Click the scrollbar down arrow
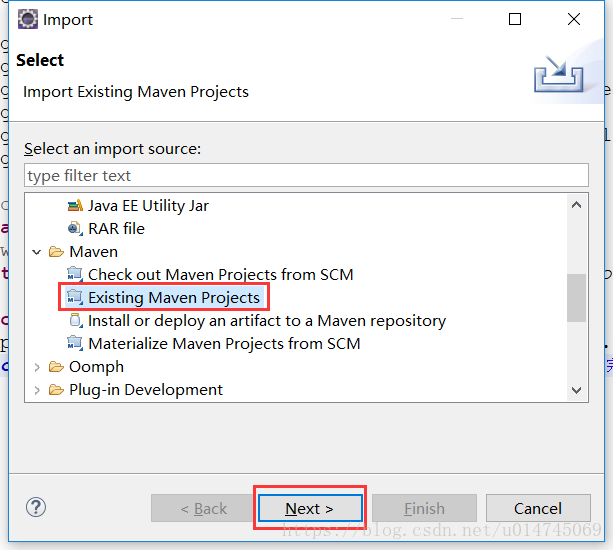Image resolution: width=613 pixels, height=550 pixels. [x=576, y=390]
